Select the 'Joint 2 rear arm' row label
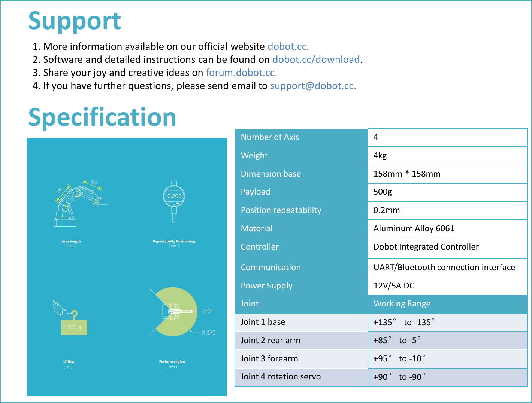 point(302,341)
